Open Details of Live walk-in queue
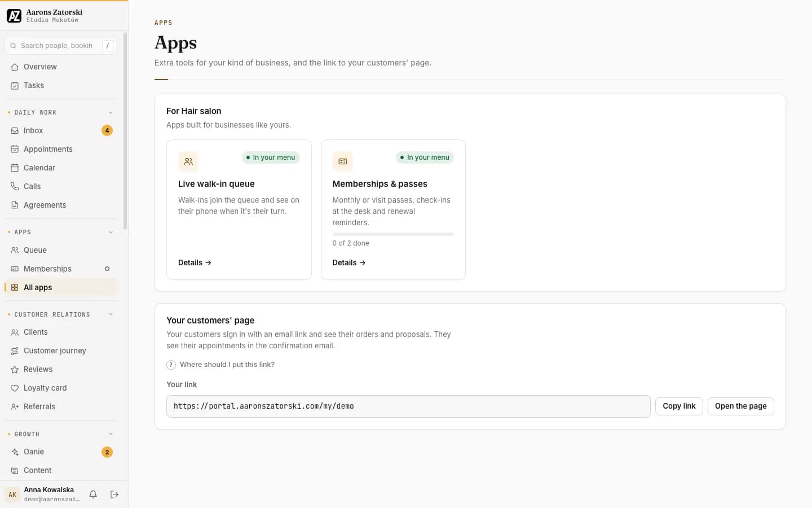 click(x=195, y=263)
